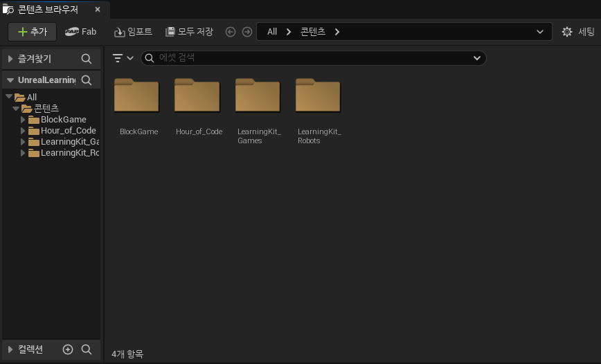Click the 임포트 import button
The width and height of the screenshot is (601, 364).
(x=133, y=32)
